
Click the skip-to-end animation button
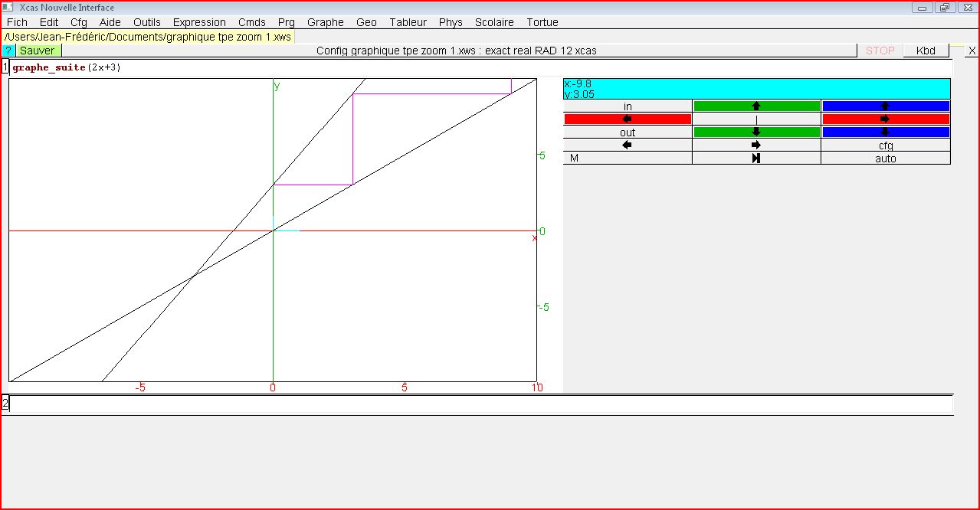(x=756, y=159)
